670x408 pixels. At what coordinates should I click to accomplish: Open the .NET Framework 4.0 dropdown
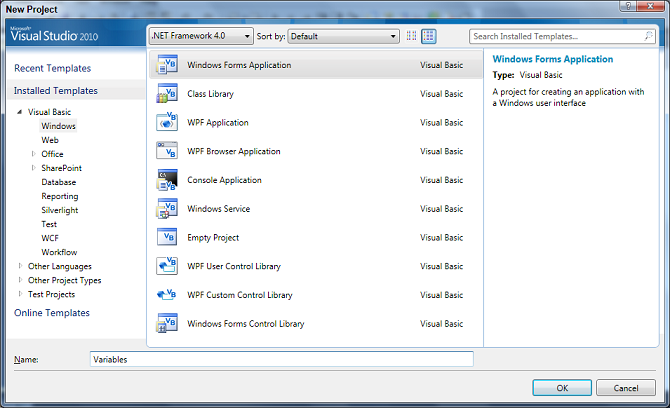201,36
